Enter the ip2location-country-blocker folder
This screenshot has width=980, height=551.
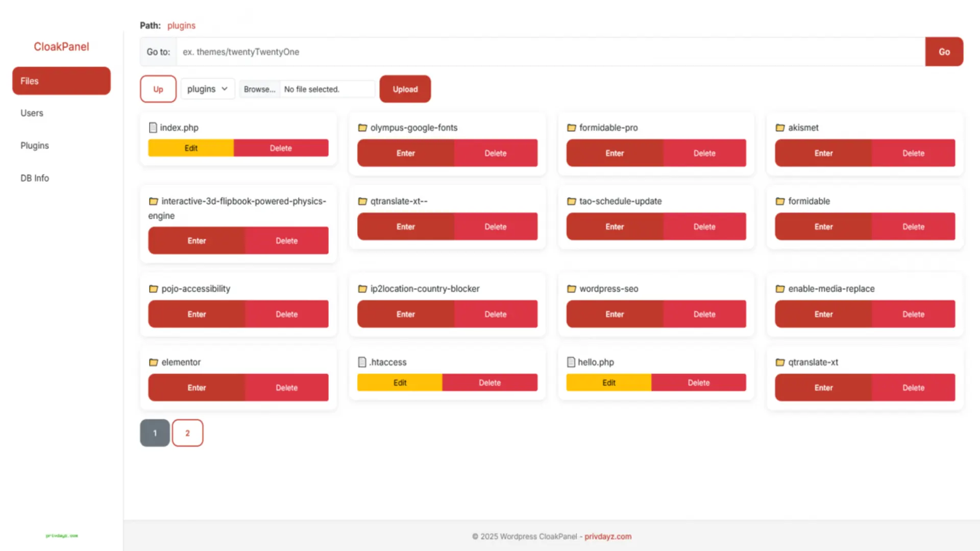405,314
